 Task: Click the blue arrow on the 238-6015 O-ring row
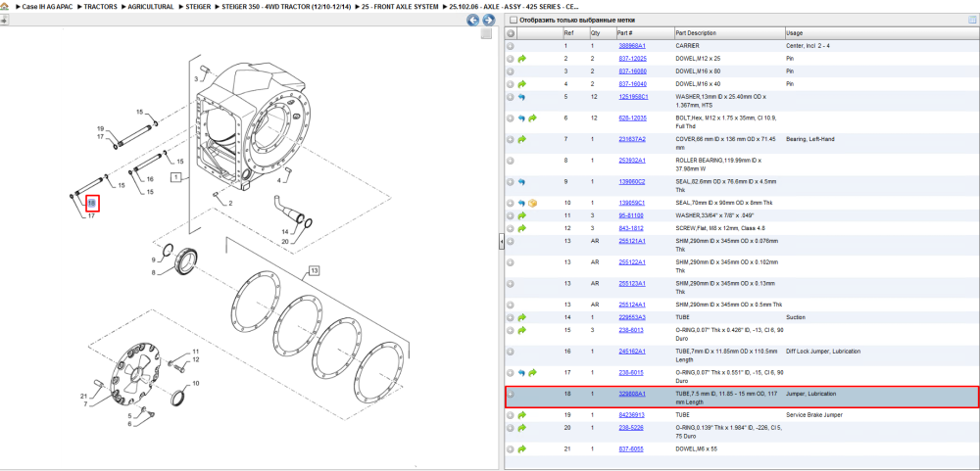coord(522,372)
